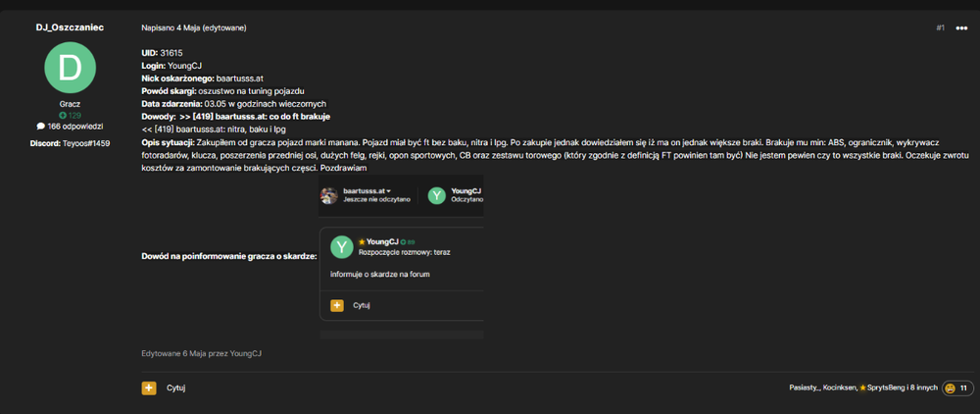Click the Discord handle Teyoos#1459
The image size is (980, 414).
click(x=86, y=143)
